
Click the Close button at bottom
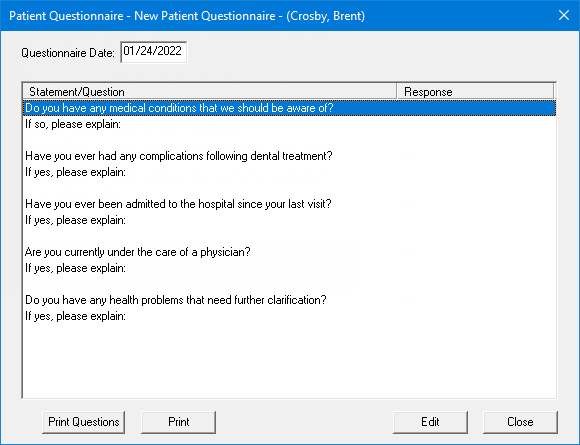tap(520, 422)
